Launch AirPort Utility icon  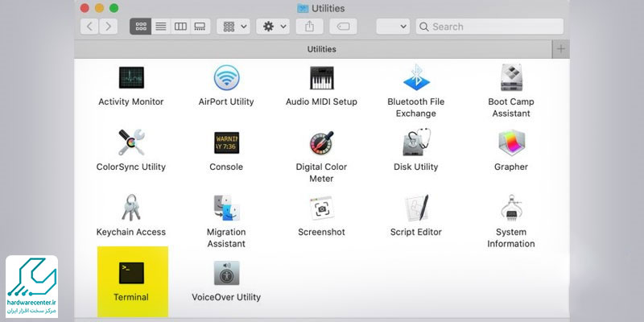(x=226, y=77)
